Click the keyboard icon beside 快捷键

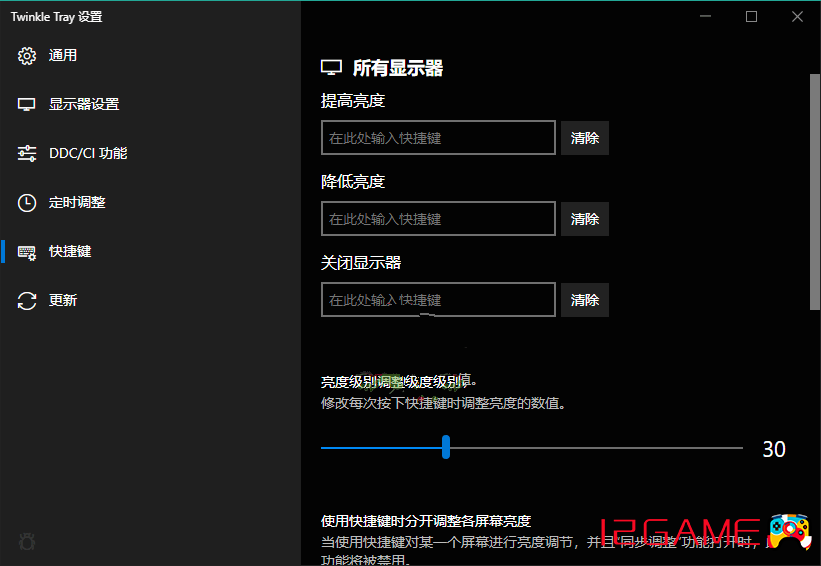pos(27,252)
